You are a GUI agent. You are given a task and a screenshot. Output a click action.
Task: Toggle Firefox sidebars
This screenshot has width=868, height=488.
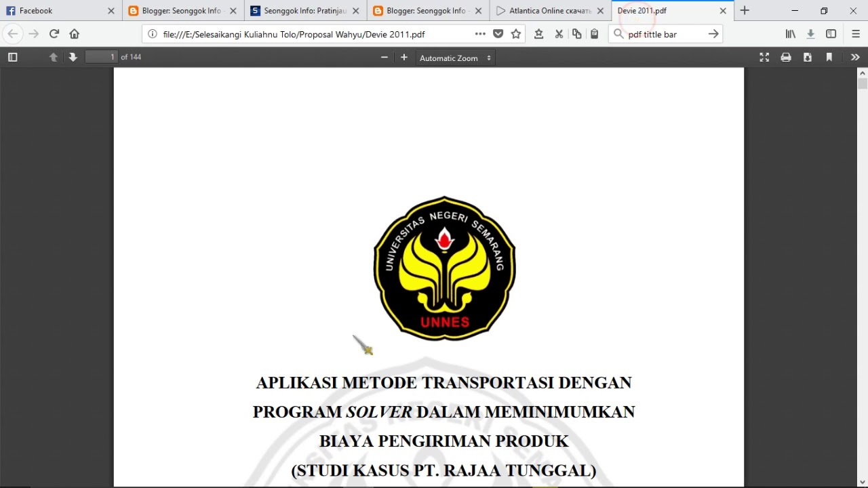831,34
